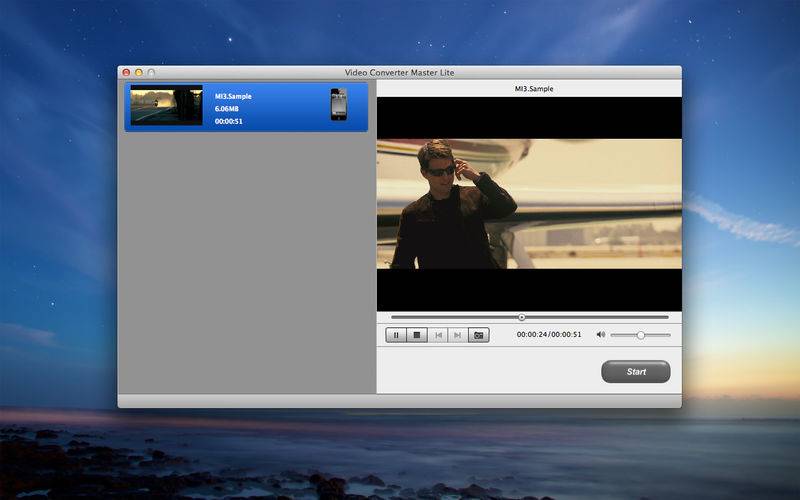Stop the video playback

click(417, 335)
